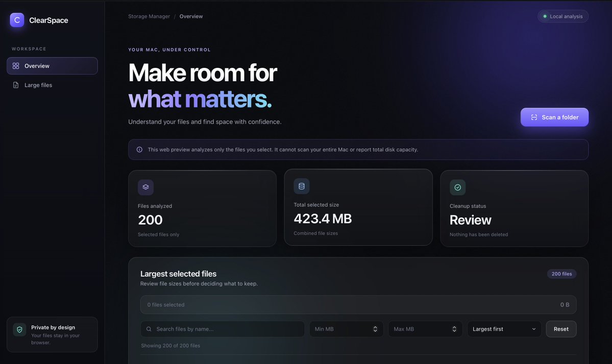The image size is (612, 364).
Task: Click the 0 B selected size text
Action: tap(565, 305)
